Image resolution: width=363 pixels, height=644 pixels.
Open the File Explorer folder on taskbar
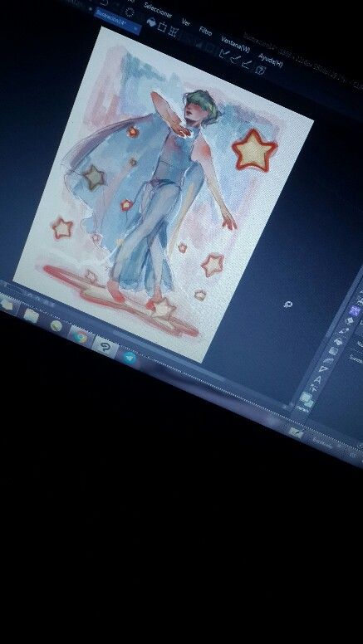click(32, 316)
